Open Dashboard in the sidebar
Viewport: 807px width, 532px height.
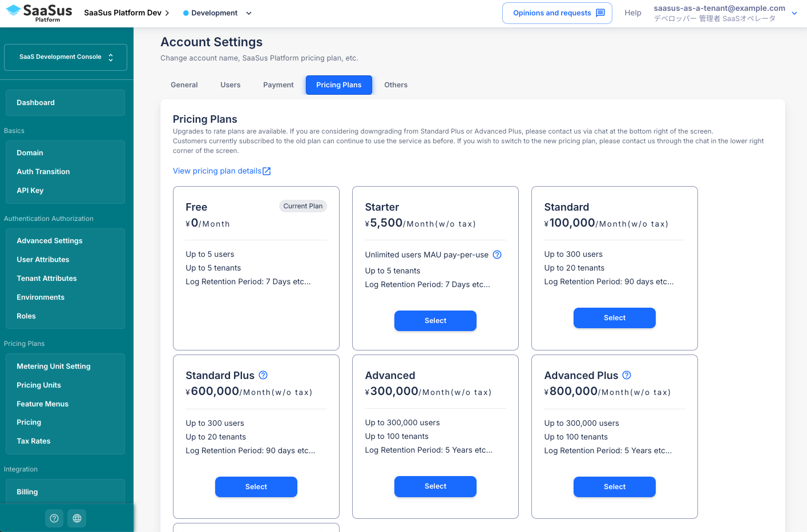tap(66, 103)
